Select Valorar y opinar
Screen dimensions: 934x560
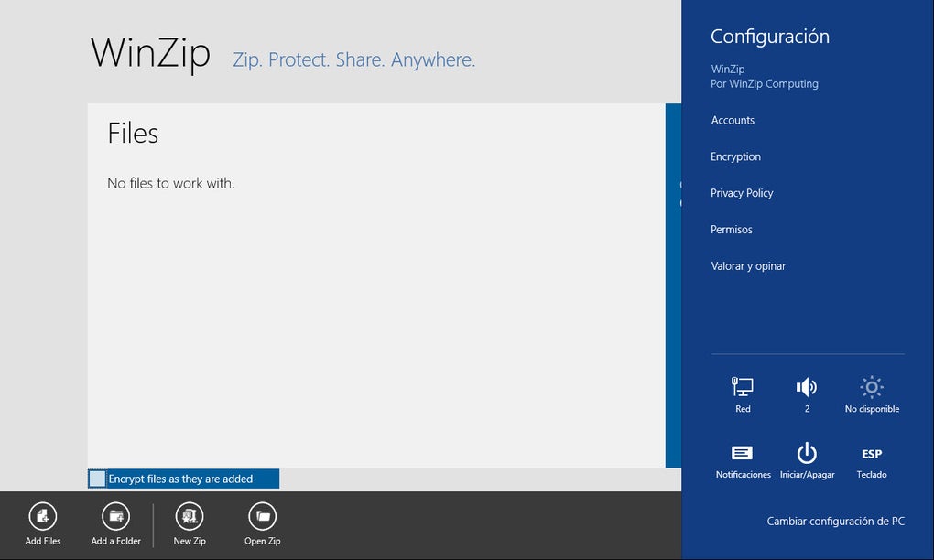coord(748,266)
